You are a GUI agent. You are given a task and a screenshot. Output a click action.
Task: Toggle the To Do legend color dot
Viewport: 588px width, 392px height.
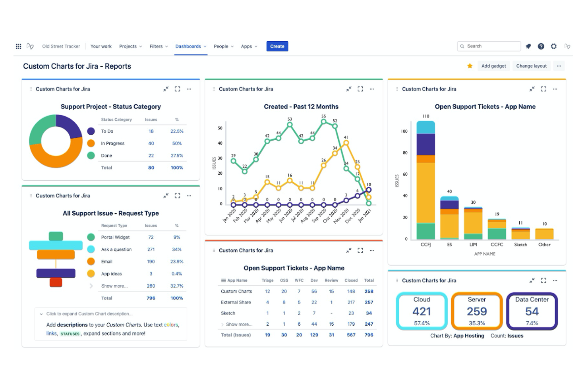(x=91, y=131)
